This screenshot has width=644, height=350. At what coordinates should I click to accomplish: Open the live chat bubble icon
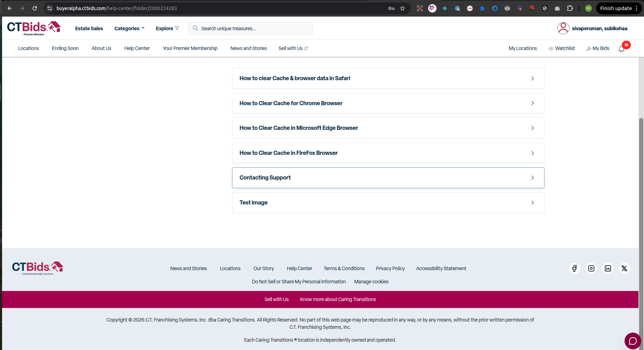(x=633, y=341)
